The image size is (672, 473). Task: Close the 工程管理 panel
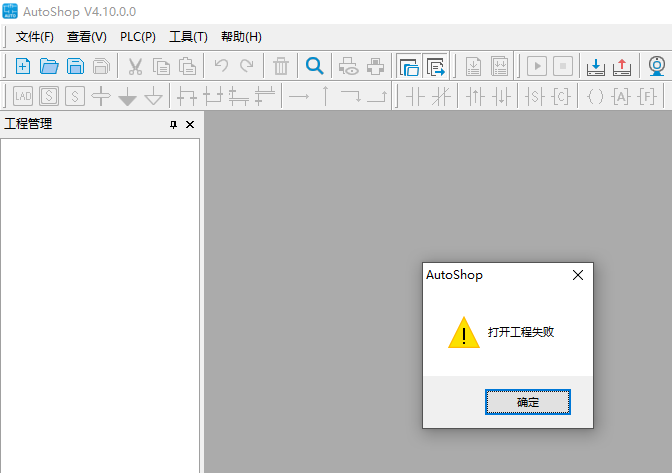click(x=190, y=125)
